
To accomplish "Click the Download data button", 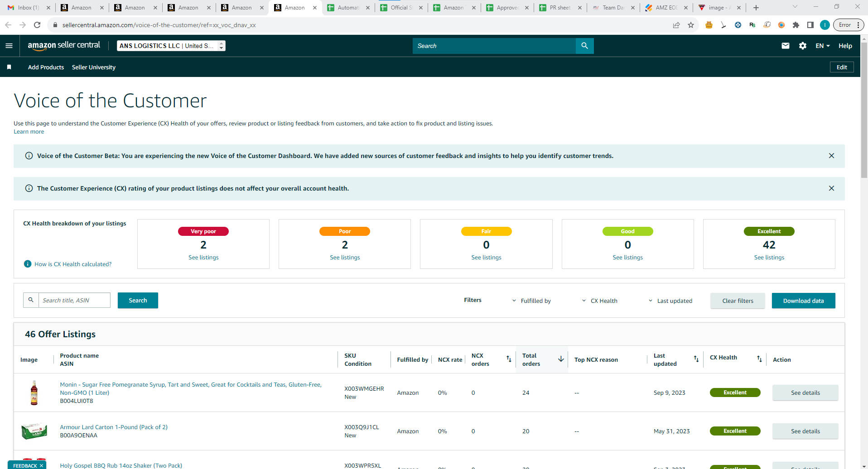I will click(x=803, y=301).
